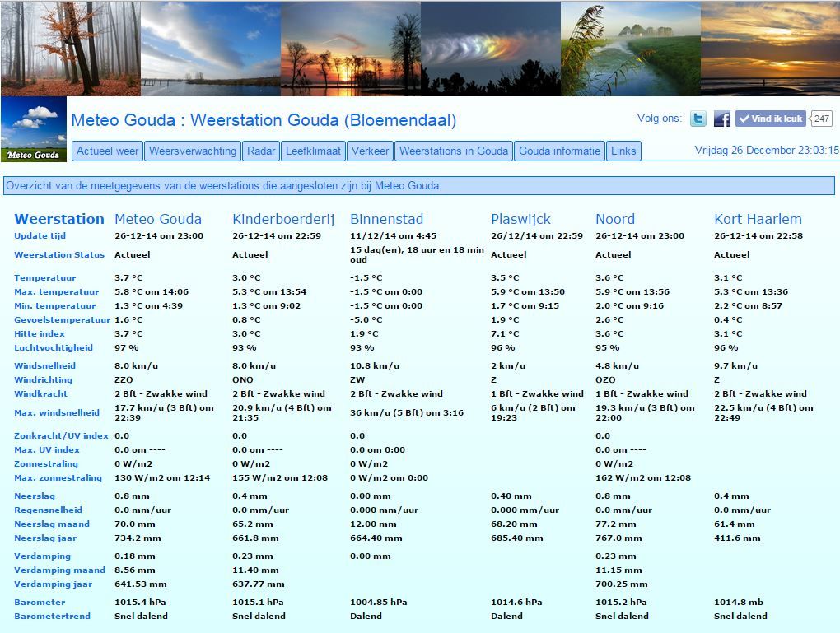This screenshot has height=633, width=840.
Task: Open the Facebook page icon
Action: click(x=721, y=119)
